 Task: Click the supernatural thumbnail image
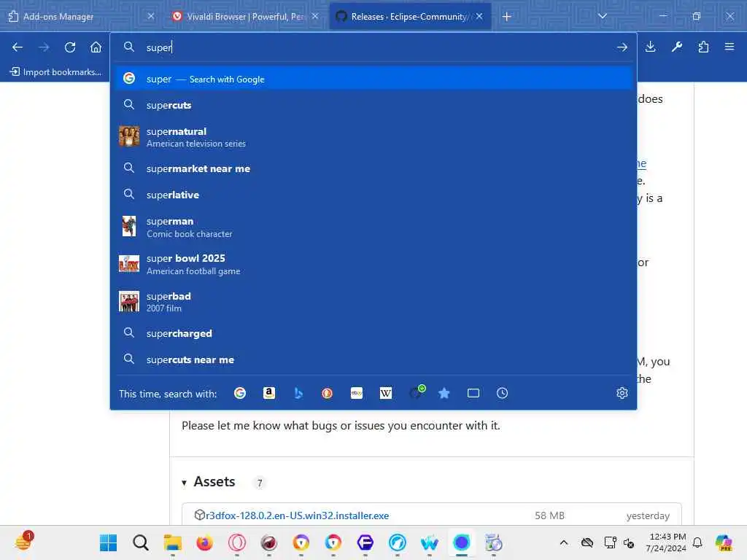pos(128,136)
